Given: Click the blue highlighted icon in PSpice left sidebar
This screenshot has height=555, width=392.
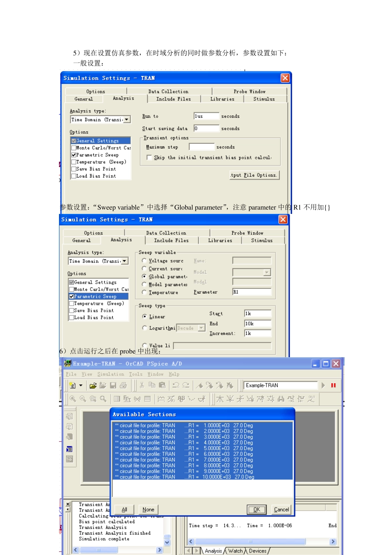Looking at the screenshot, I should point(69,449).
